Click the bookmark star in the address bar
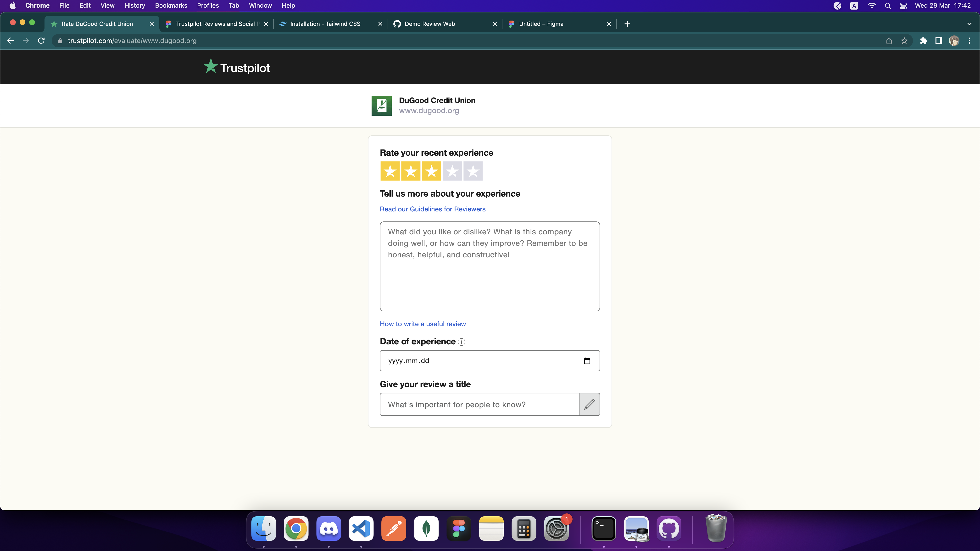Image resolution: width=980 pixels, height=551 pixels. [x=904, y=41]
